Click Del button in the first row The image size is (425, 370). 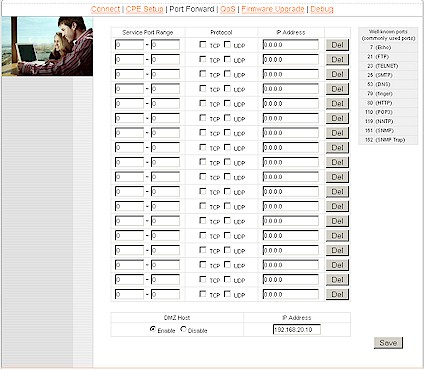[337, 45]
